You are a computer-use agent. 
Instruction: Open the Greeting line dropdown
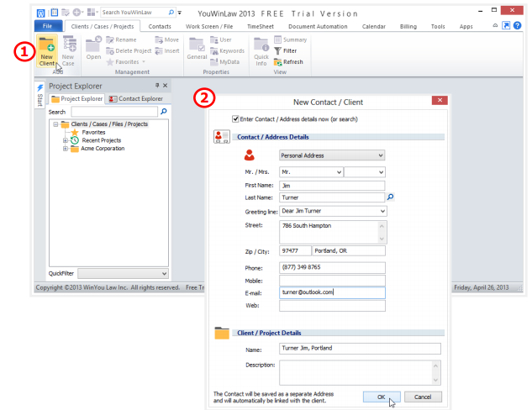(382, 211)
